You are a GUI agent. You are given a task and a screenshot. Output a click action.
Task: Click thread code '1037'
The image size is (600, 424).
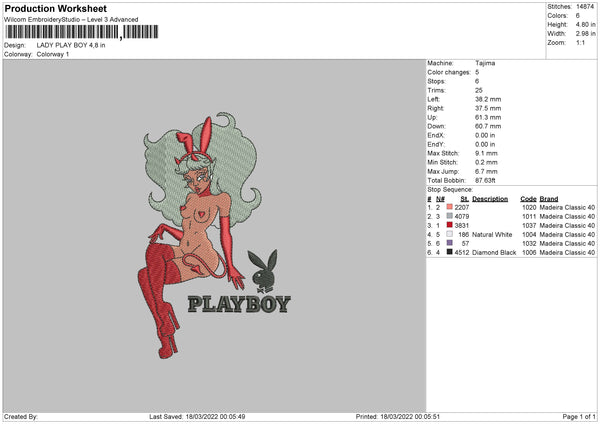tap(529, 225)
